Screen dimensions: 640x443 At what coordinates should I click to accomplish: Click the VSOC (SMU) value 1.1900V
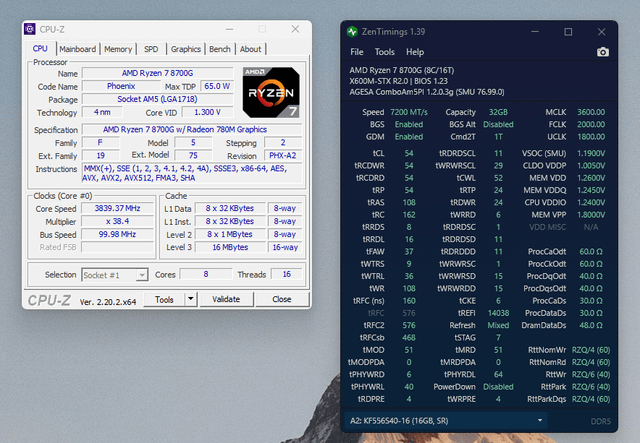pyautogui.click(x=591, y=154)
